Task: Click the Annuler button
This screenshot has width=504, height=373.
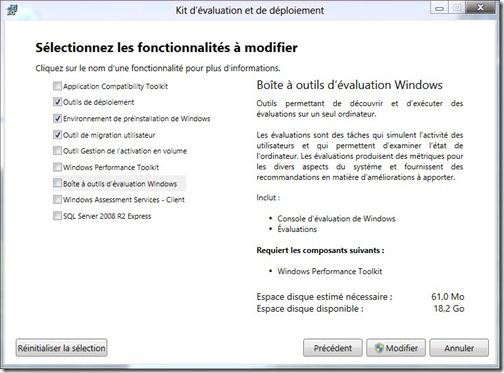Action: coord(459,348)
